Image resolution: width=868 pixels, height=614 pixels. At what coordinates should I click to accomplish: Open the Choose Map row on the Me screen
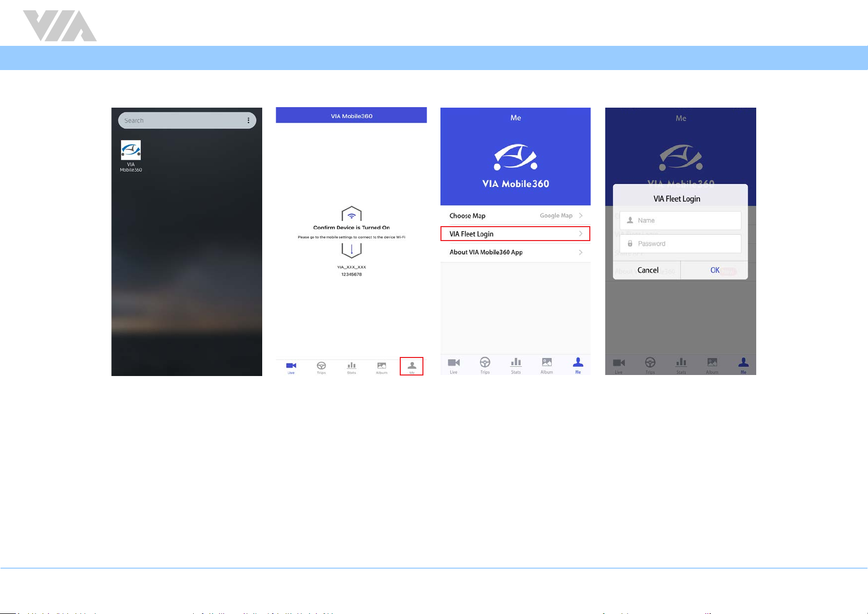(x=515, y=215)
